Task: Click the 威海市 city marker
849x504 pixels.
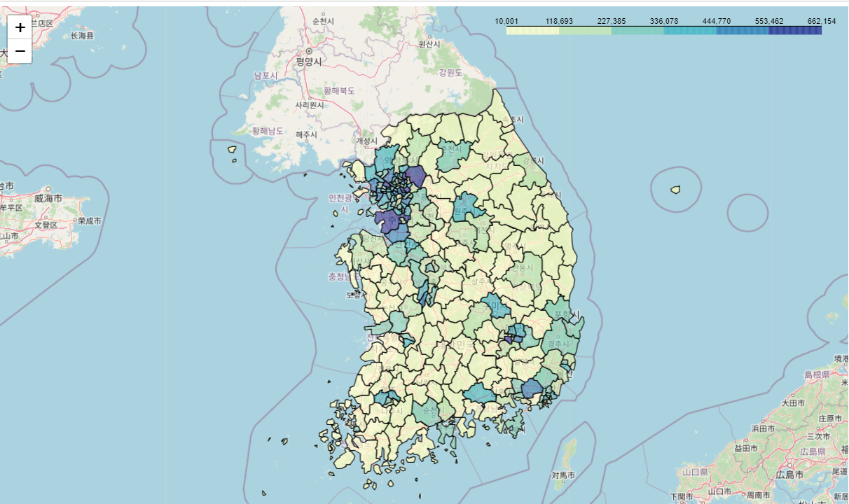Action: pyautogui.click(x=48, y=189)
